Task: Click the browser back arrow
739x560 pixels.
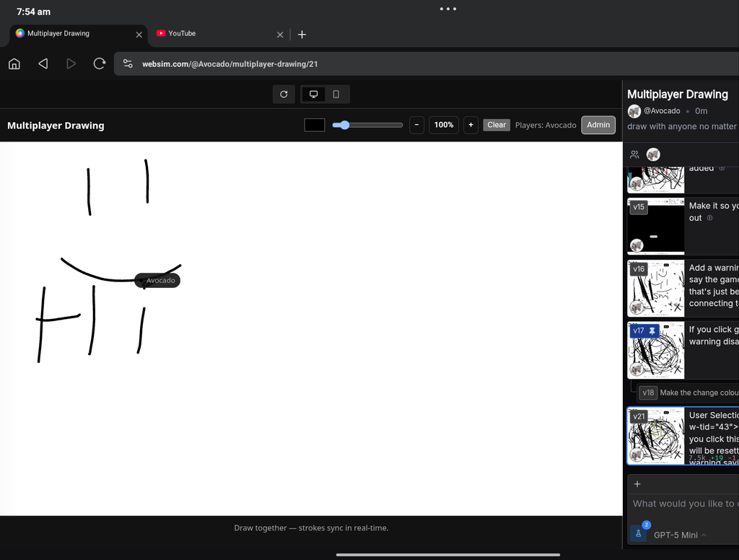Action: coord(43,64)
